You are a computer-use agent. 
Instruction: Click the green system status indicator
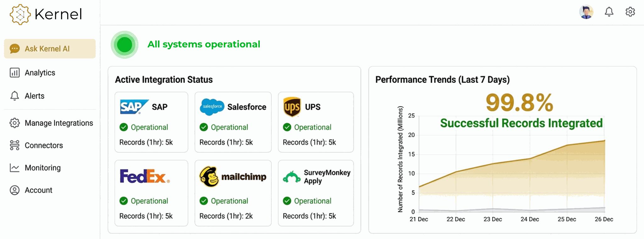coord(125,45)
